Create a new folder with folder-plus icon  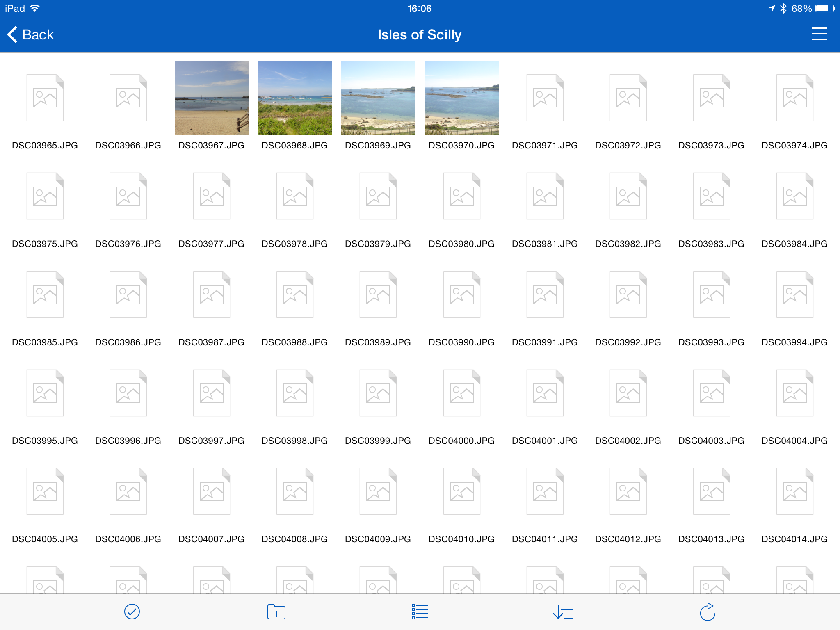click(x=276, y=612)
